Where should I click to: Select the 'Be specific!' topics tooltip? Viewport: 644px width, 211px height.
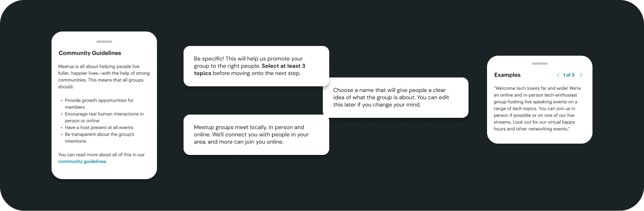click(256, 66)
